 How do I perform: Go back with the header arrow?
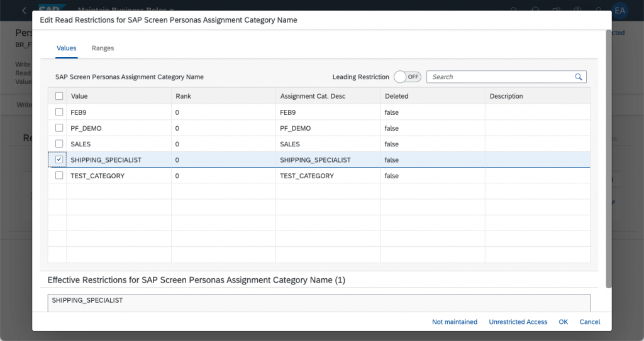[24, 10]
